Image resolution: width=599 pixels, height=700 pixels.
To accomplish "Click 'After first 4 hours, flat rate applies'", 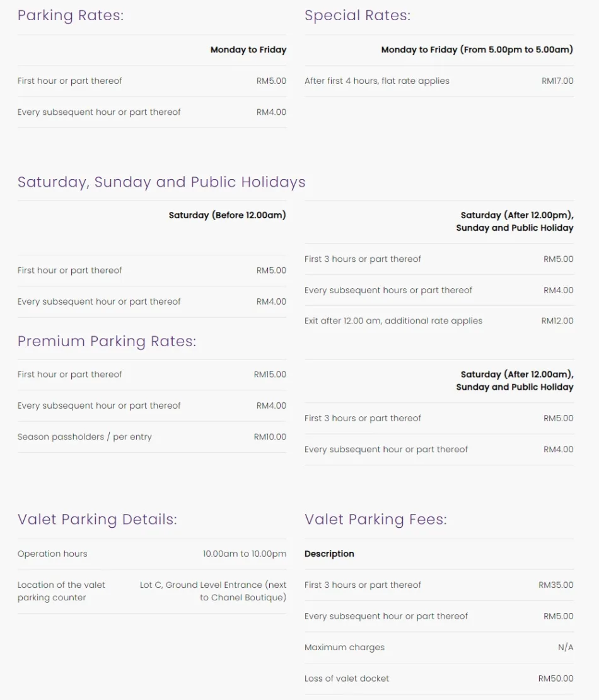I will [x=376, y=81].
